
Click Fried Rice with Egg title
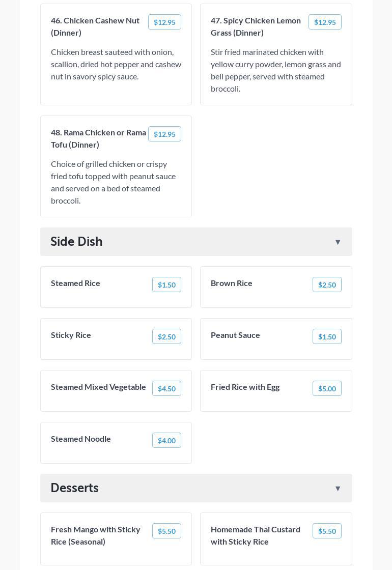[x=245, y=387]
